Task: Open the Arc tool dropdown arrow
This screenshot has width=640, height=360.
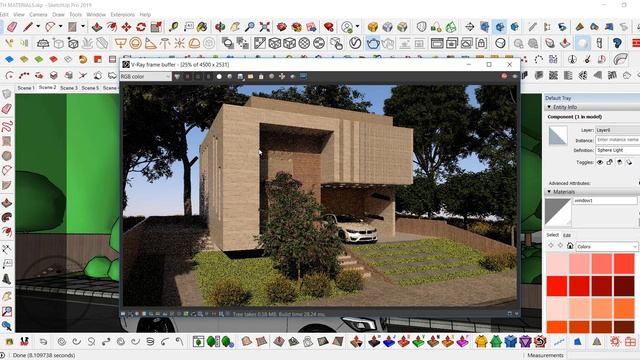Action: [x=60, y=27]
